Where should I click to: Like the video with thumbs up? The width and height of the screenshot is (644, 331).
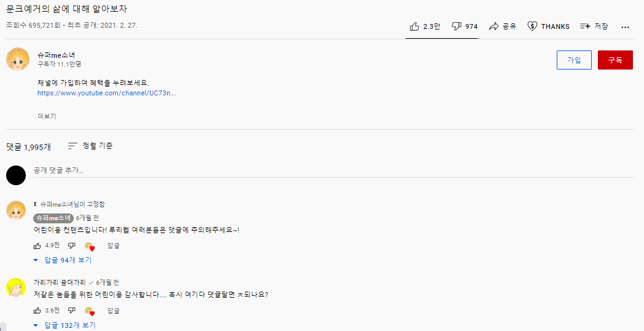click(x=415, y=26)
